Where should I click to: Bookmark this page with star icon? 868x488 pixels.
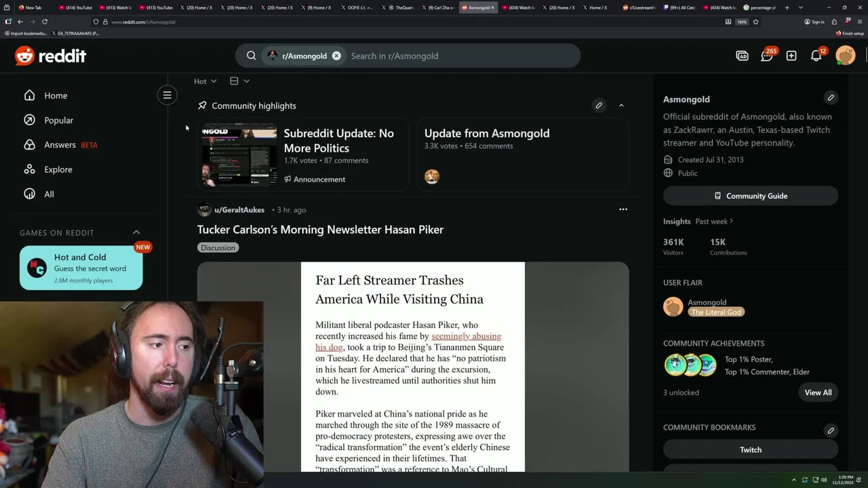click(755, 22)
